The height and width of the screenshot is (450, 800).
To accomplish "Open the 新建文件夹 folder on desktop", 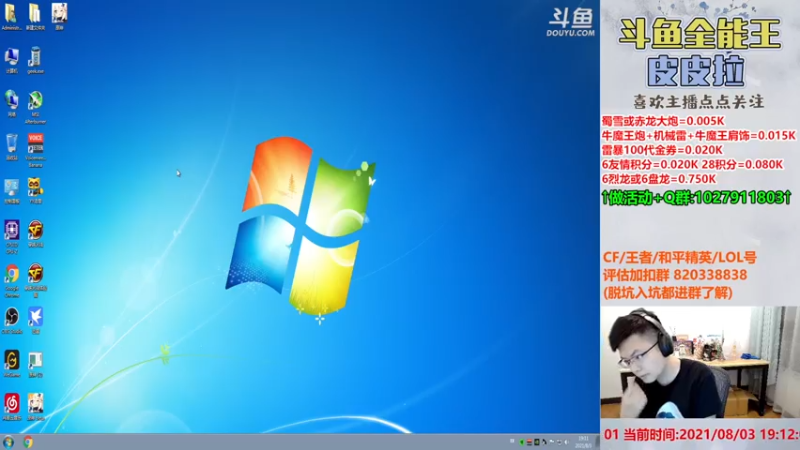I will 35,17.
